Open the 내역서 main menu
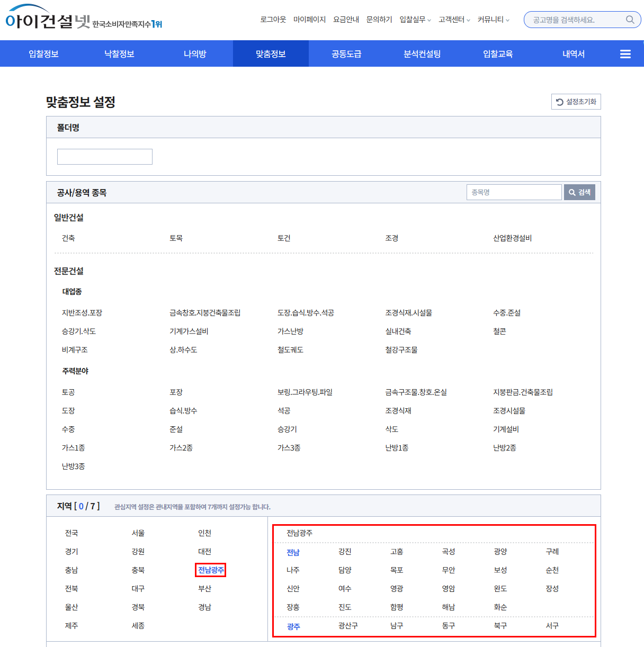Image resolution: width=644 pixels, height=647 pixels. tap(574, 54)
